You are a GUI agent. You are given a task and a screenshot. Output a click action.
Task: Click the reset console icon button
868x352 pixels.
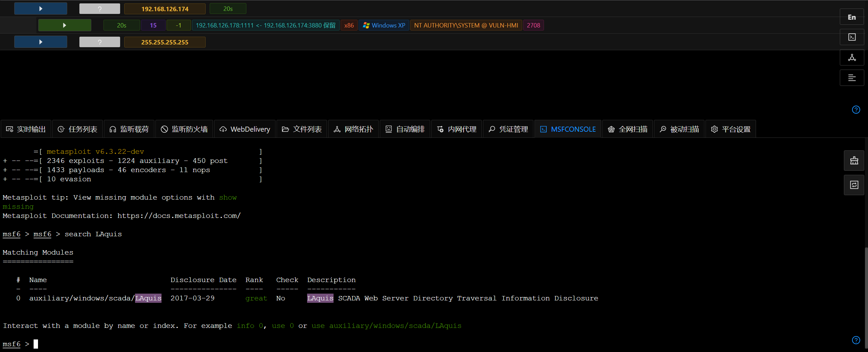854,185
